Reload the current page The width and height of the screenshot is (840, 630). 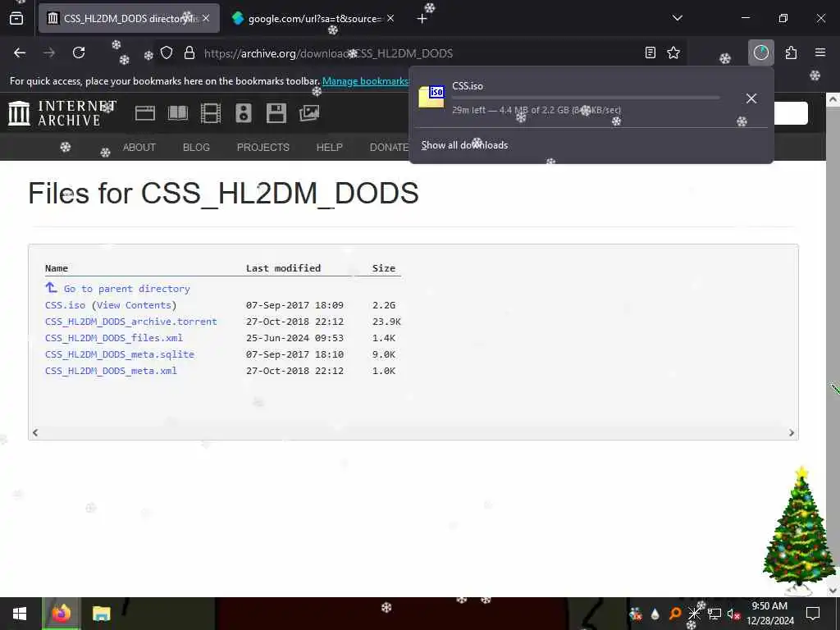pos(79,52)
